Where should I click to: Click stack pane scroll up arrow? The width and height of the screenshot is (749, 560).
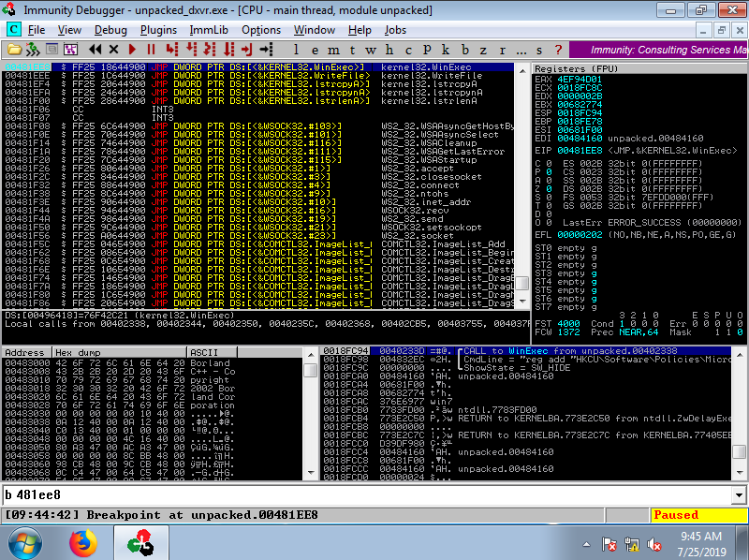click(740, 355)
